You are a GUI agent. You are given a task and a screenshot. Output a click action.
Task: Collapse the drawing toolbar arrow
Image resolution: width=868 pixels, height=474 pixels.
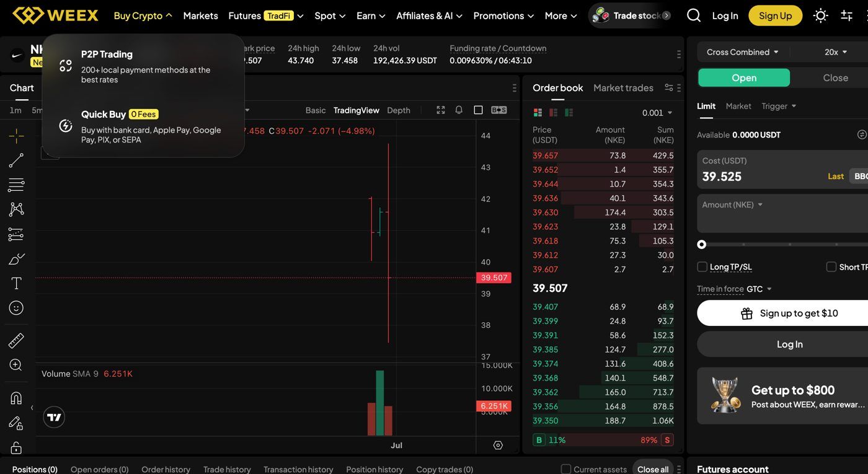point(32,408)
